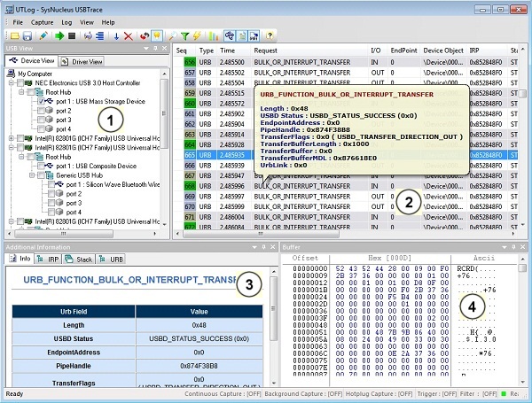Expand the first Intel 82801G controller node

11,138
